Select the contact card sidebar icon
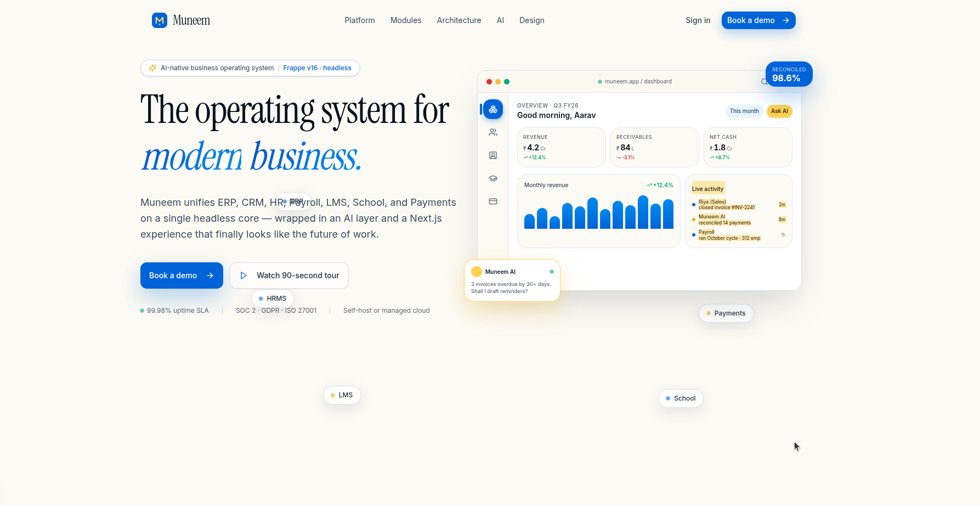The height and width of the screenshot is (506, 980). [493, 155]
